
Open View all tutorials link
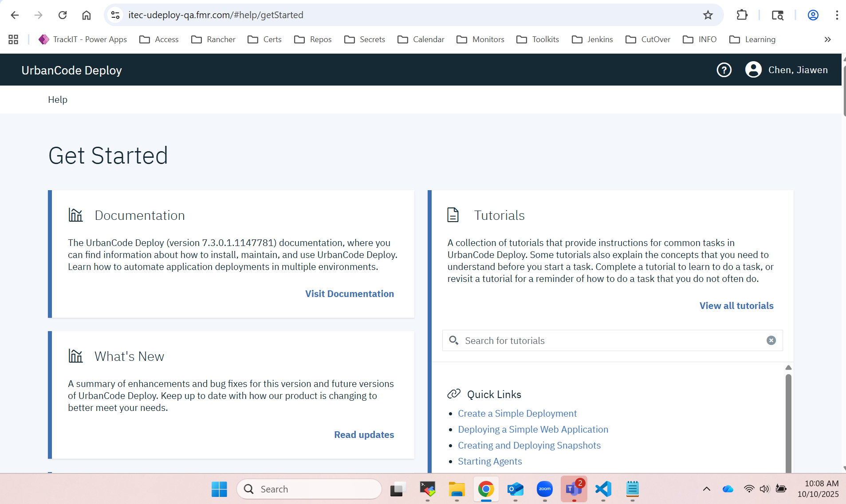pyautogui.click(x=736, y=306)
